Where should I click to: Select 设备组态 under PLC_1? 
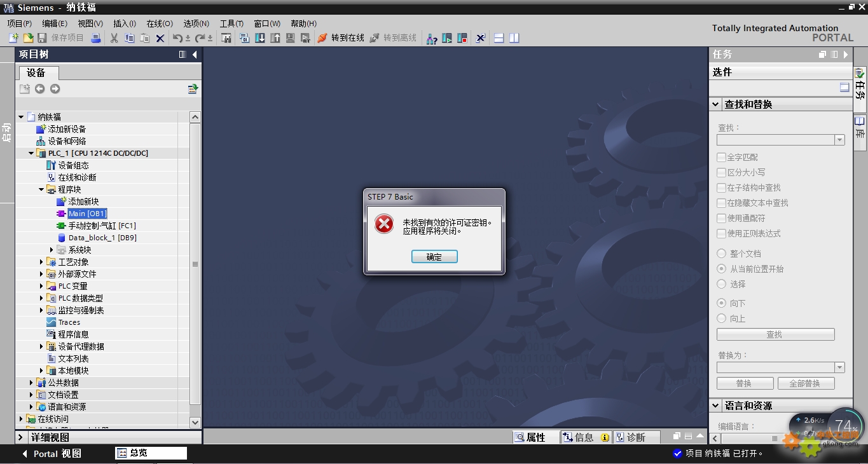click(x=74, y=165)
